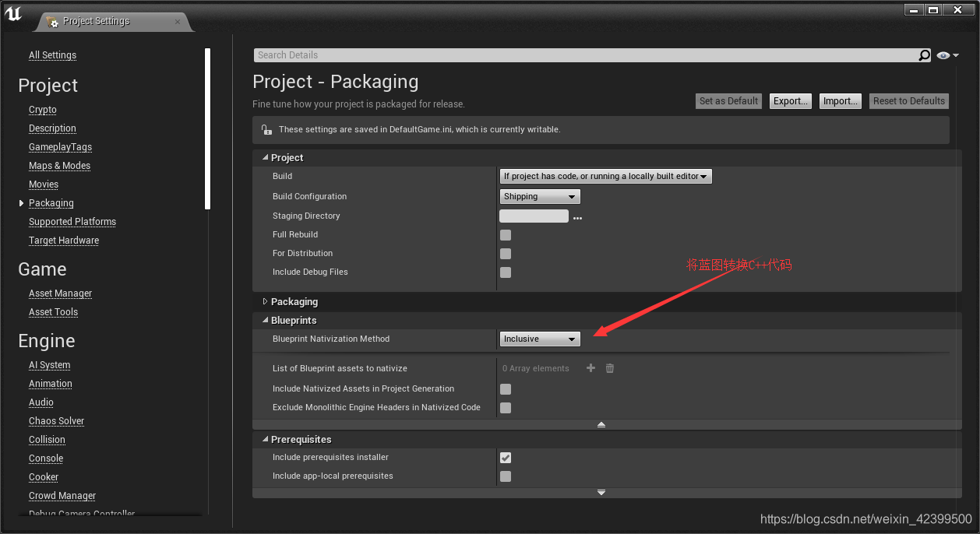Expand the Packaging section
980x534 pixels.
coord(265,301)
